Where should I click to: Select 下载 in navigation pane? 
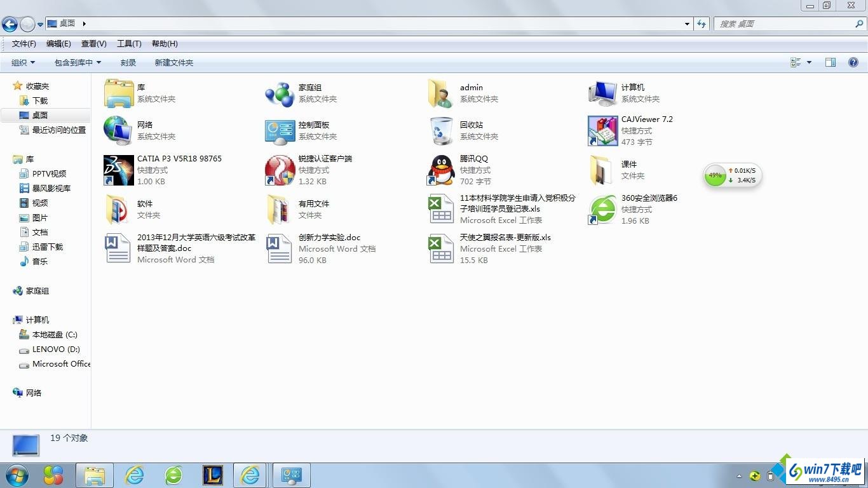40,100
